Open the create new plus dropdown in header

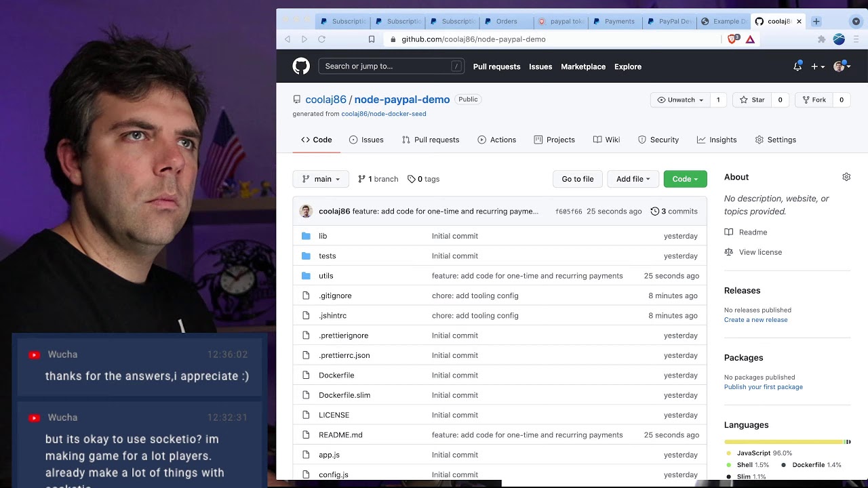coord(818,66)
